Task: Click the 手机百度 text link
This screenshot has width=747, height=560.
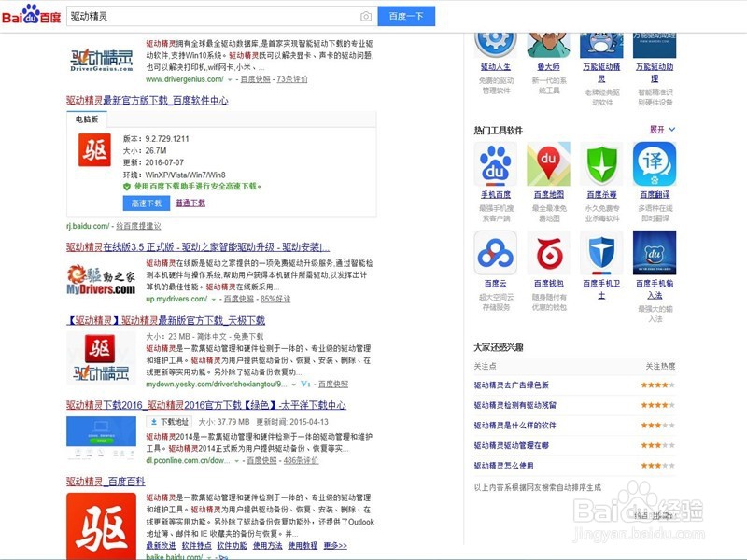Action: (x=496, y=195)
